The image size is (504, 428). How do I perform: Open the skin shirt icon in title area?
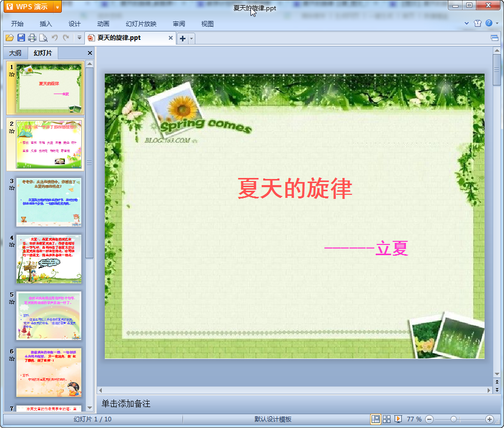click(x=477, y=23)
